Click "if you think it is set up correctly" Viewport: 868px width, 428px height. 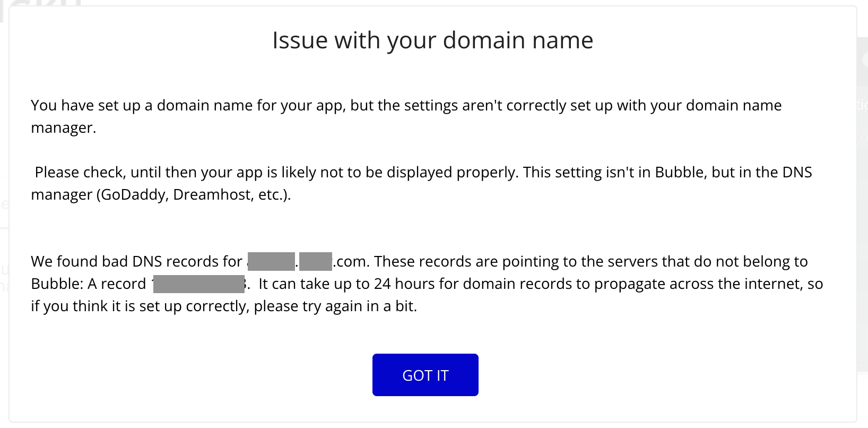140,306
